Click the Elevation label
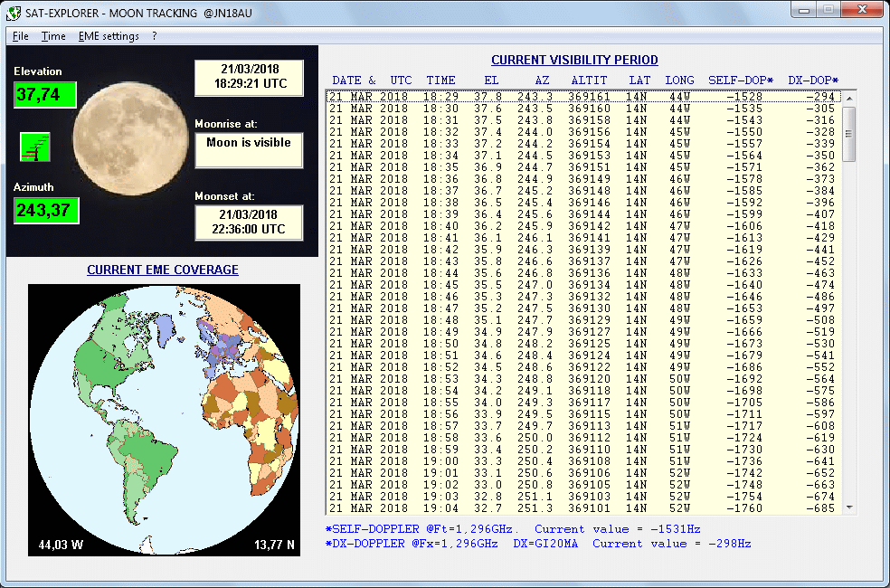Image resolution: width=890 pixels, height=588 pixels. pos(38,71)
